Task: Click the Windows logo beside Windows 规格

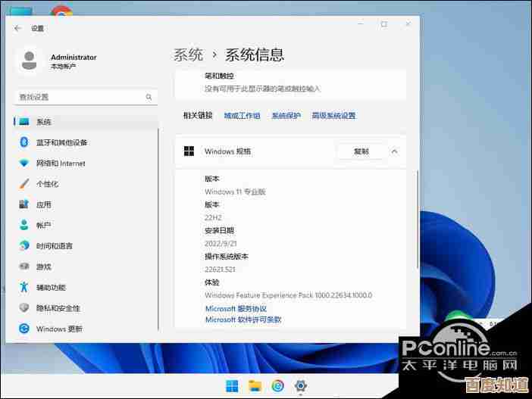Action: [189, 151]
